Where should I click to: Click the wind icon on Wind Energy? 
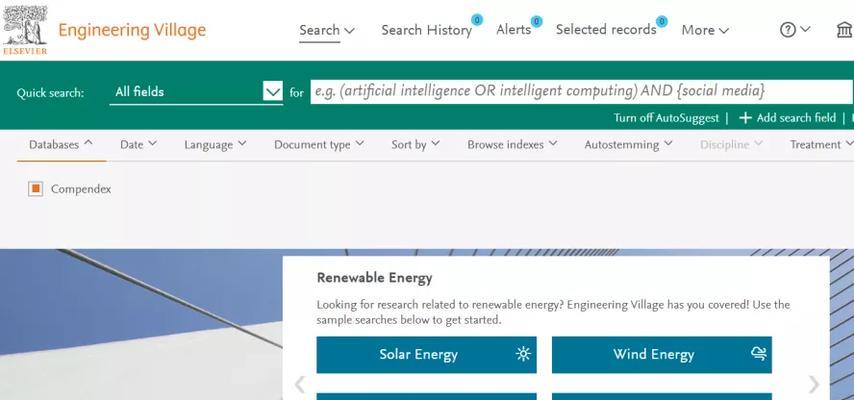pyautogui.click(x=758, y=354)
